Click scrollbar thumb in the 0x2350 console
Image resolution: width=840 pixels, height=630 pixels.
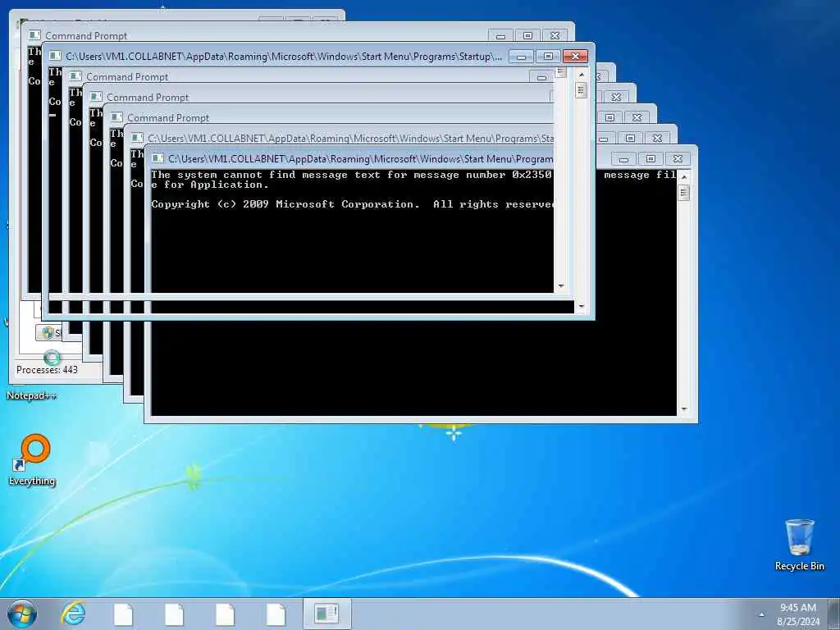coord(683,192)
